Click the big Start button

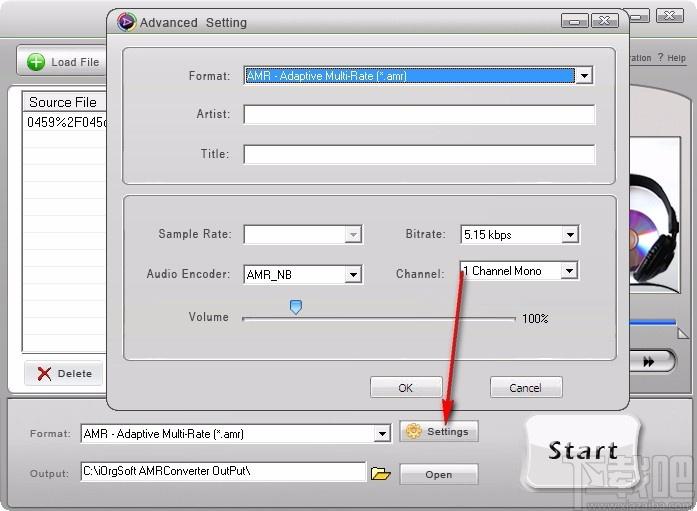point(583,452)
